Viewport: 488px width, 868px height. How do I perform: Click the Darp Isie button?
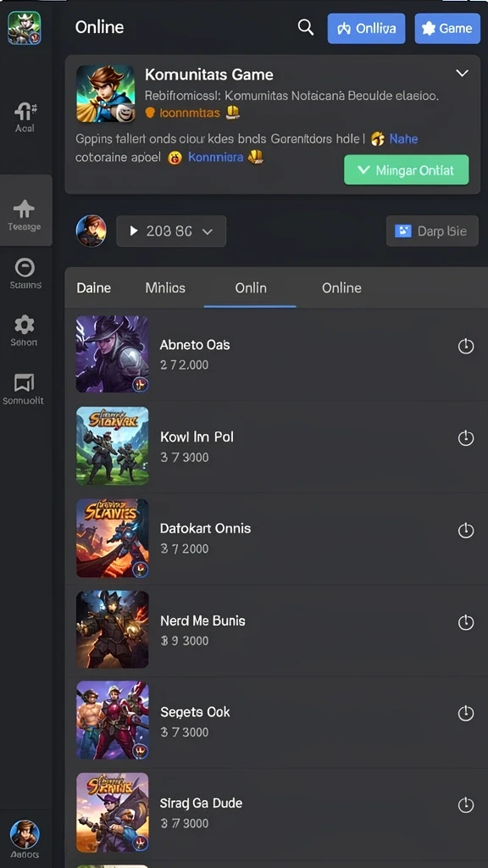click(x=432, y=231)
